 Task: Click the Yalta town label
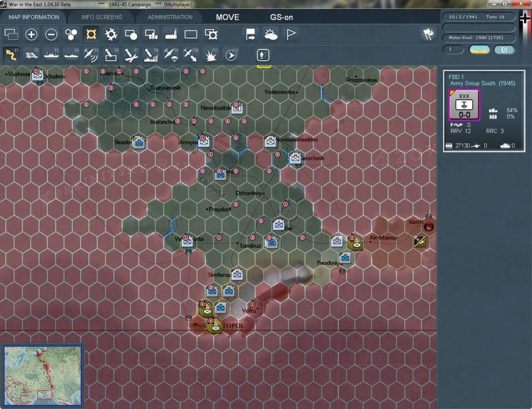[x=249, y=311]
